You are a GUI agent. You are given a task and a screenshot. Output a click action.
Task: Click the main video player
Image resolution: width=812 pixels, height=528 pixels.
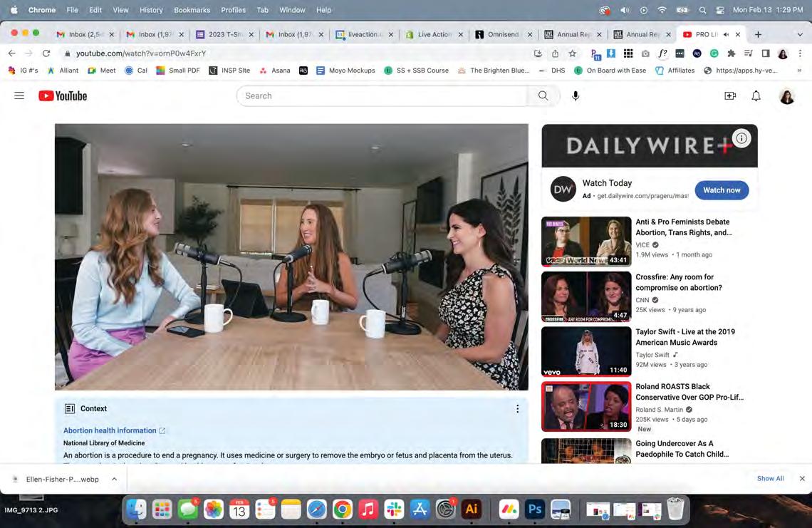pos(291,257)
